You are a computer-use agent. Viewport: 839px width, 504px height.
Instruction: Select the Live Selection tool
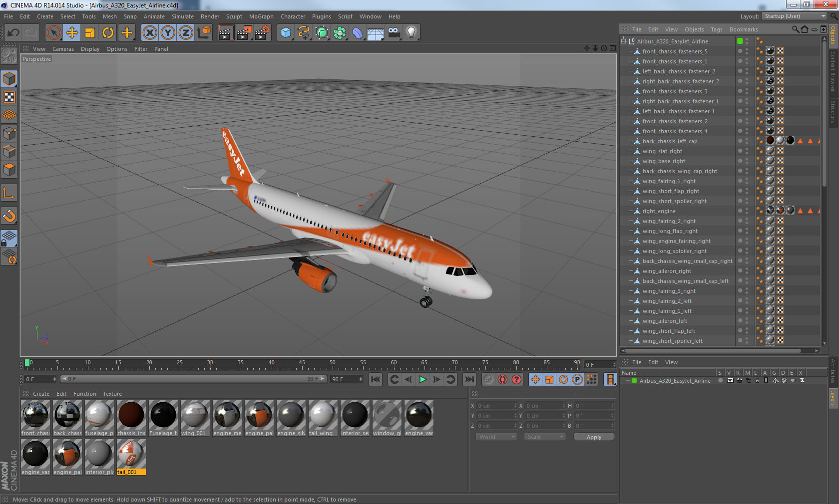(53, 33)
